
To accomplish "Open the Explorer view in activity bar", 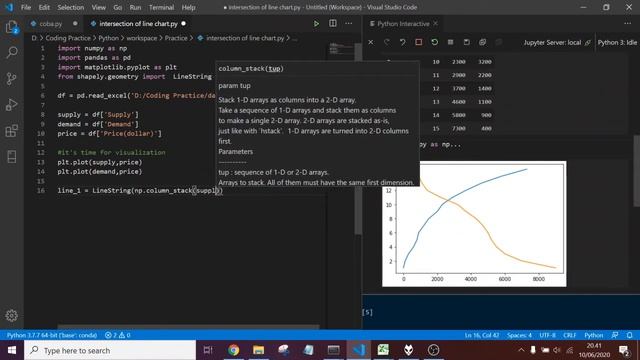I will click(11, 27).
